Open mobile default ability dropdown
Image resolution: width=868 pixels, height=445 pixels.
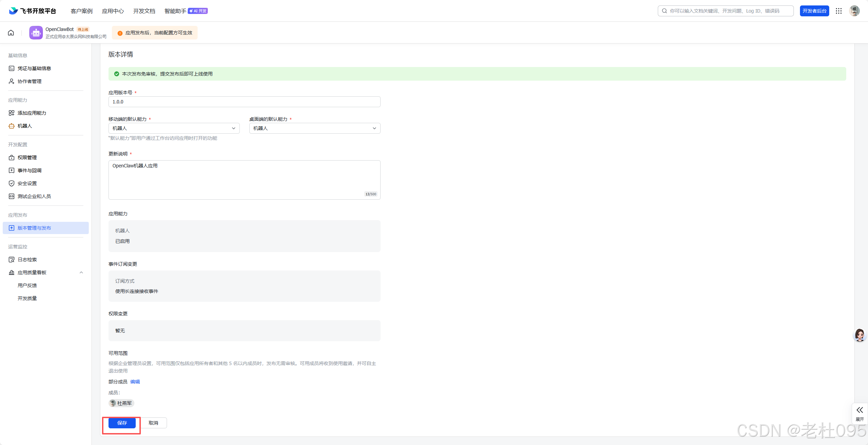pyautogui.click(x=174, y=128)
